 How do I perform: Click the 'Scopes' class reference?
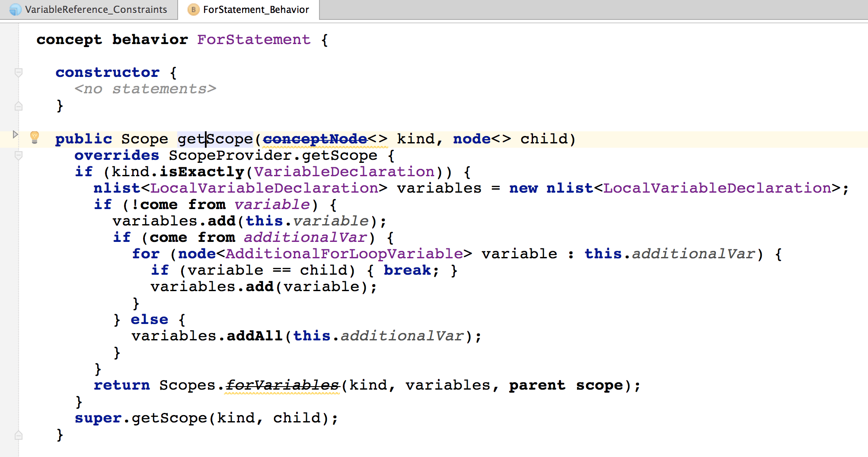(x=187, y=385)
